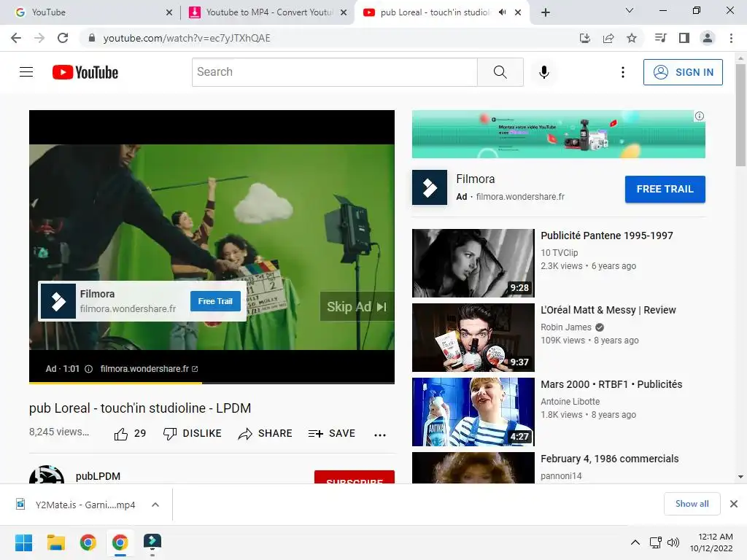Switch to Youtube to MP4 tab

pyautogui.click(x=267, y=12)
